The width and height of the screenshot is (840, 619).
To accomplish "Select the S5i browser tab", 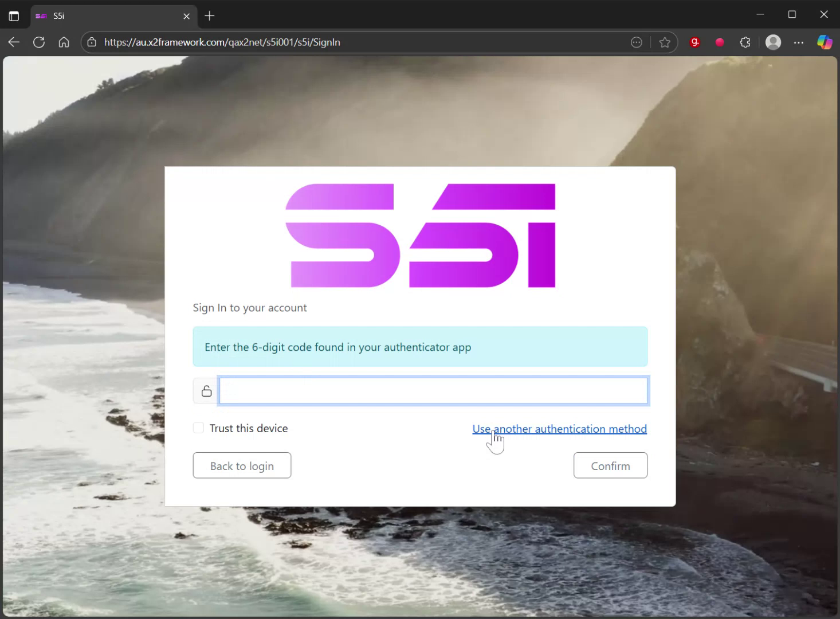I will pyautogui.click(x=113, y=16).
